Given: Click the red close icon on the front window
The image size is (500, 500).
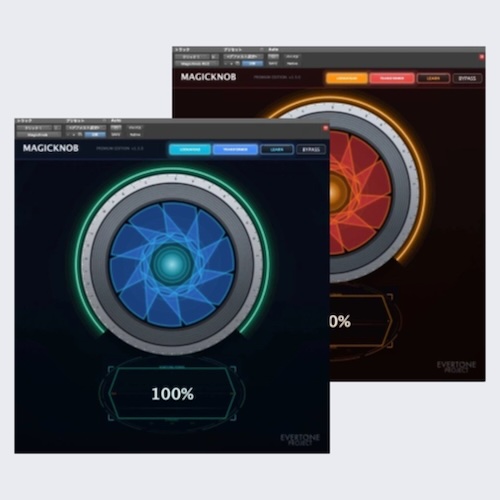Looking at the screenshot, I should (325, 128).
